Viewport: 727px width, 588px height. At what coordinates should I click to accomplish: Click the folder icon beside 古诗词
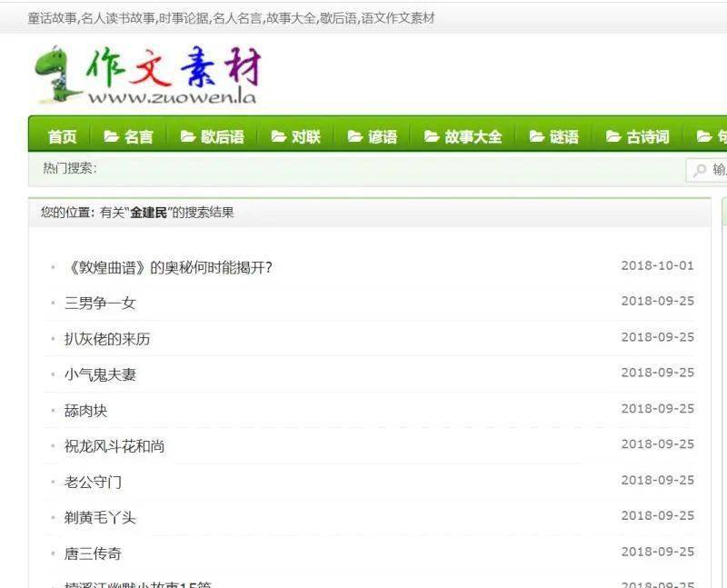[x=613, y=136]
